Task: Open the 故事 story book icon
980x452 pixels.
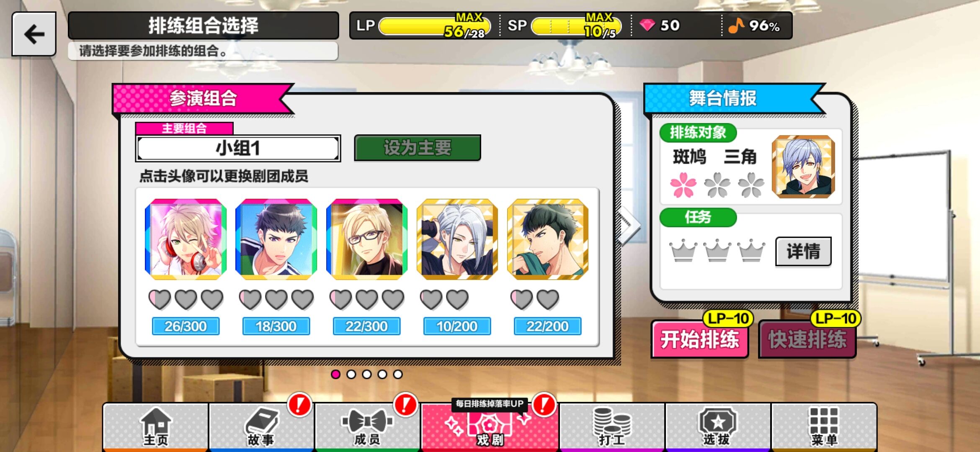Action: (261, 427)
